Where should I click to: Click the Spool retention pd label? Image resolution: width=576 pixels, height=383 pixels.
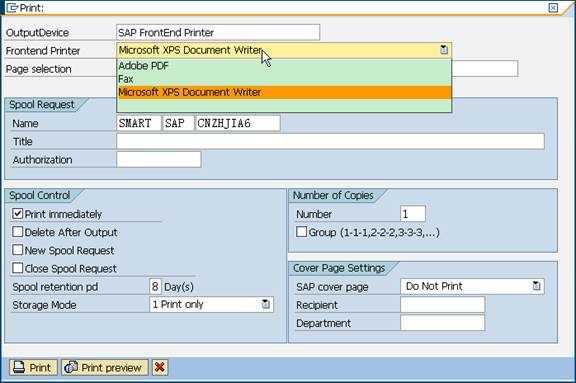(55, 287)
